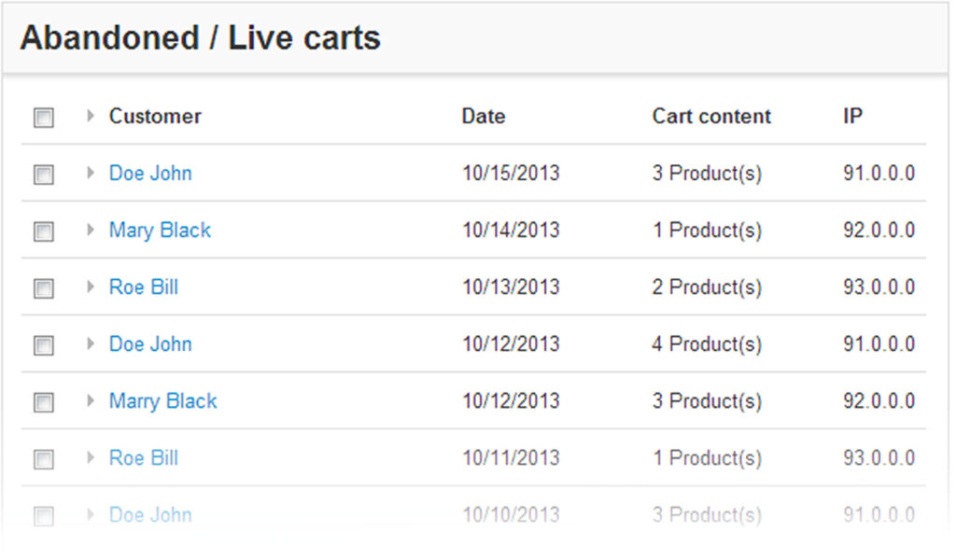Expand the Marry Black row arrow
The height and width of the screenshot is (560, 956).
pos(91,400)
